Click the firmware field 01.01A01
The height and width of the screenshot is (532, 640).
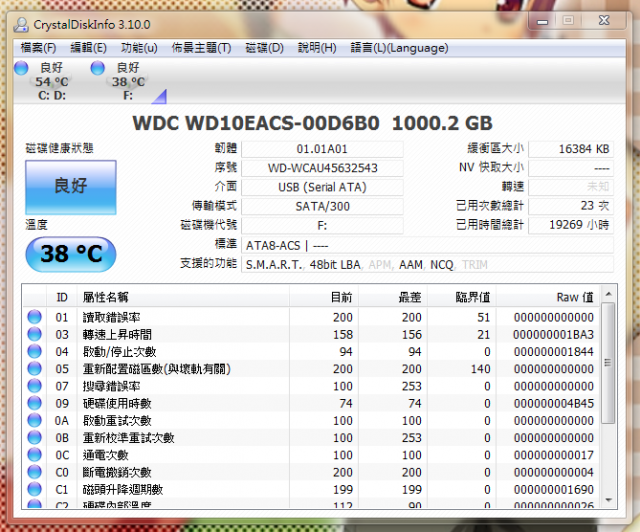click(322, 149)
